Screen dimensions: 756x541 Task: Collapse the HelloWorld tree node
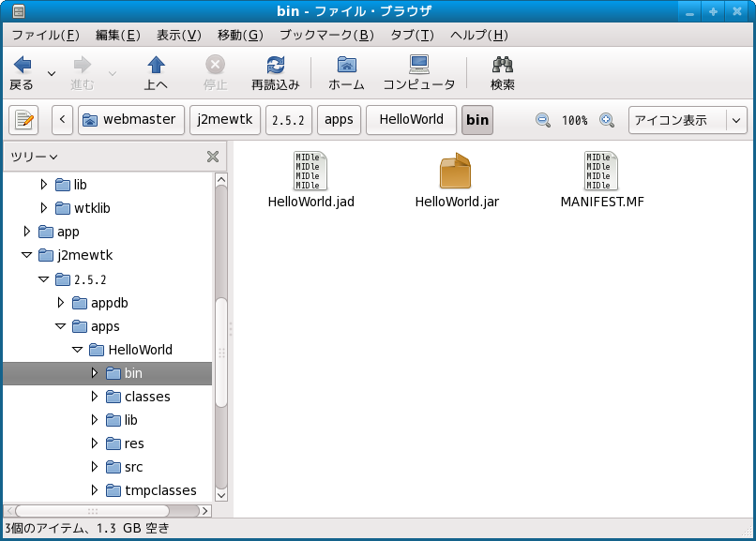[x=77, y=350]
